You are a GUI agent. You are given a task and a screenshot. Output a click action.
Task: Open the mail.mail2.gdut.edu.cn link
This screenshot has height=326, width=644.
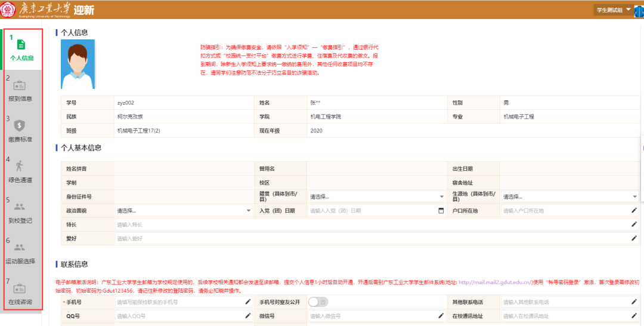point(494,282)
